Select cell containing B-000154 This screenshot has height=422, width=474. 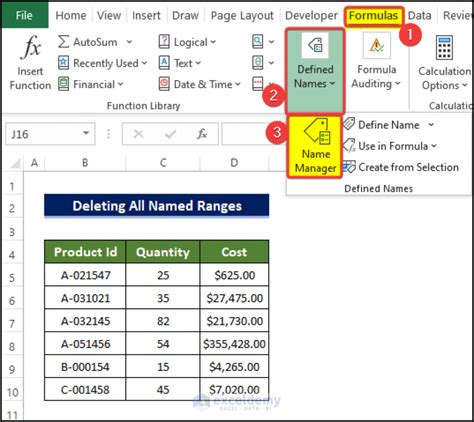pos(85,367)
